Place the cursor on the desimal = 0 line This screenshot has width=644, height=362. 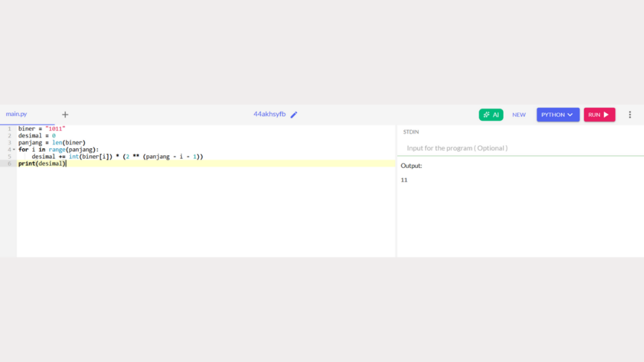coord(37,136)
